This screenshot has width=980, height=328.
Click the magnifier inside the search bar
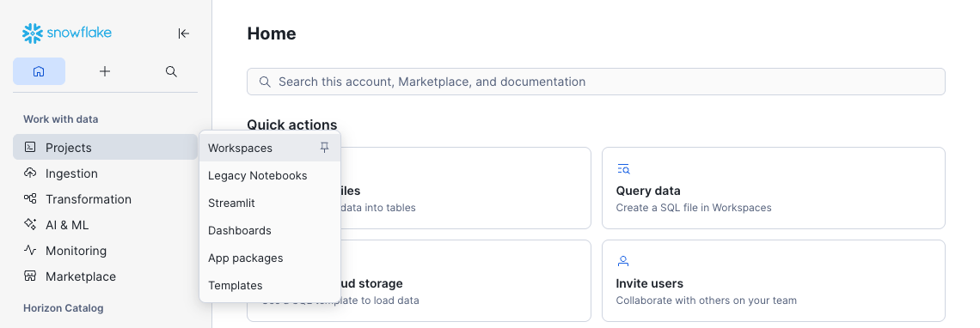[265, 82]
